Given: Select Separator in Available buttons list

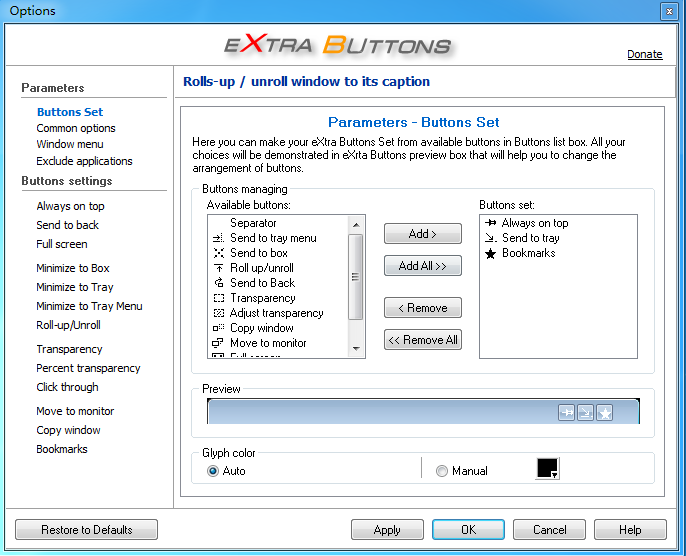Looking at the screenshot, I should coord(279,223).
